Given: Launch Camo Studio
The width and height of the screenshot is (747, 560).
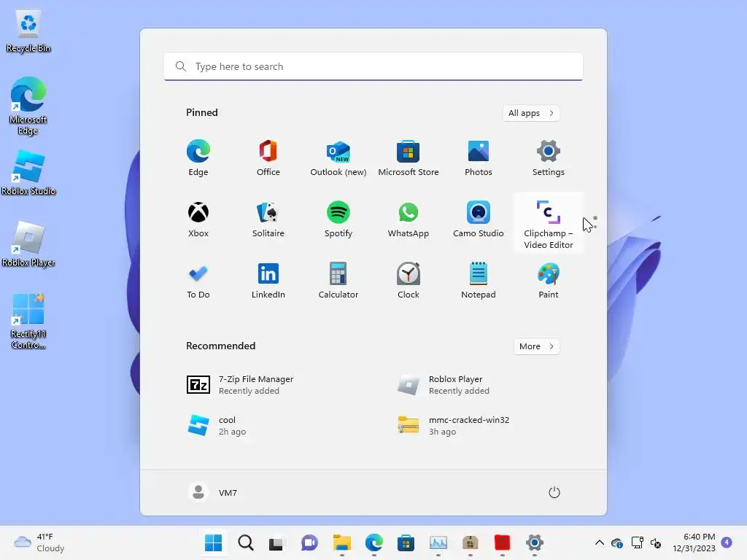Looking at the screenshot, I should pos(479,219).
